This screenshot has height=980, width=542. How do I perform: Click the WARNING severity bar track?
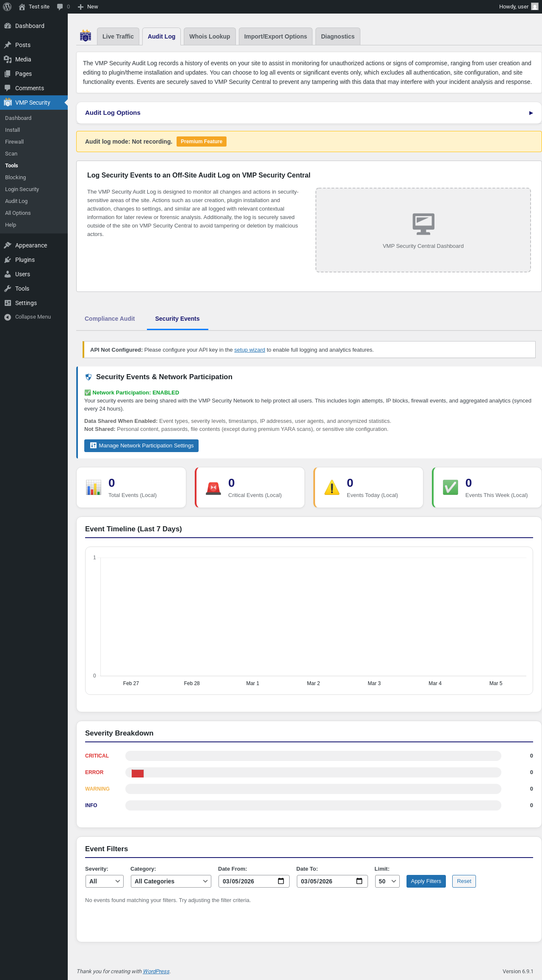pyautogui.click(x=313, y=789)
